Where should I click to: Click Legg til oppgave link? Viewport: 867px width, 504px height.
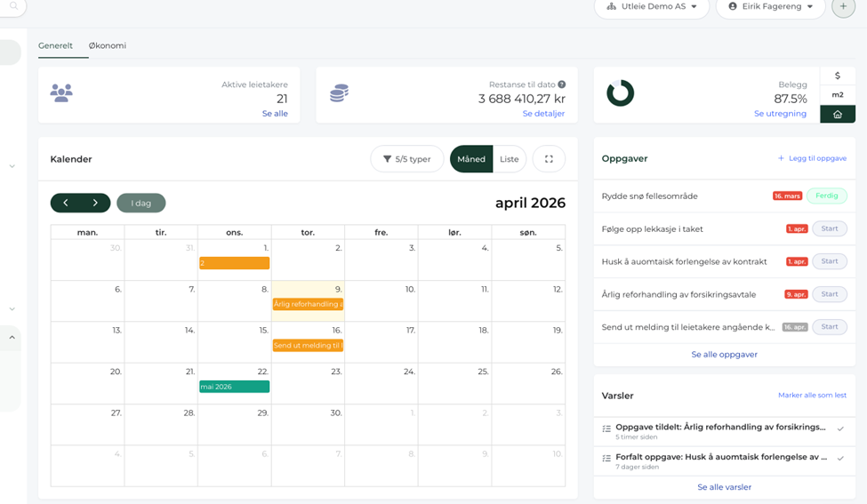tap(812, 158)
